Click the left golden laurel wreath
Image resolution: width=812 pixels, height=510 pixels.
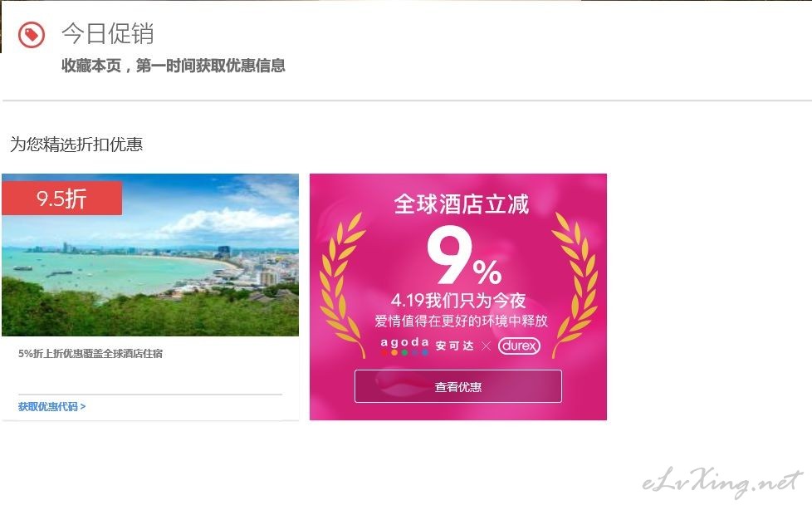coord(342,286)
